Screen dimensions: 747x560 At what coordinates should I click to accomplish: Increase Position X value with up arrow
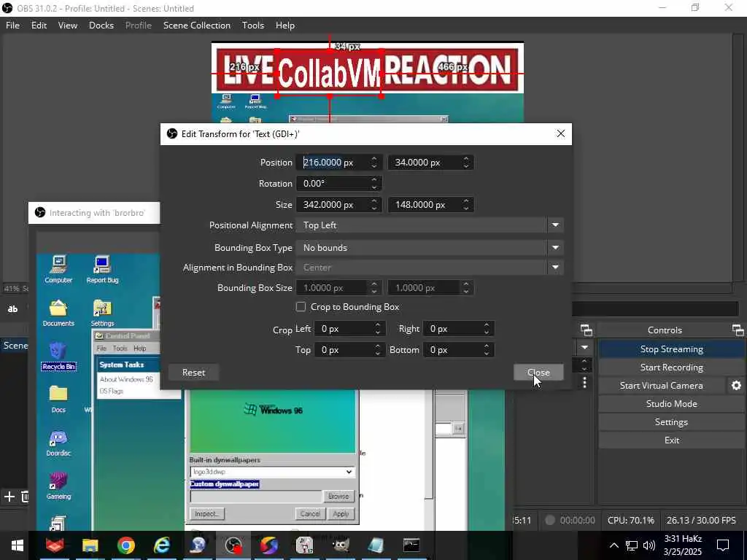[x=374, y=159]
